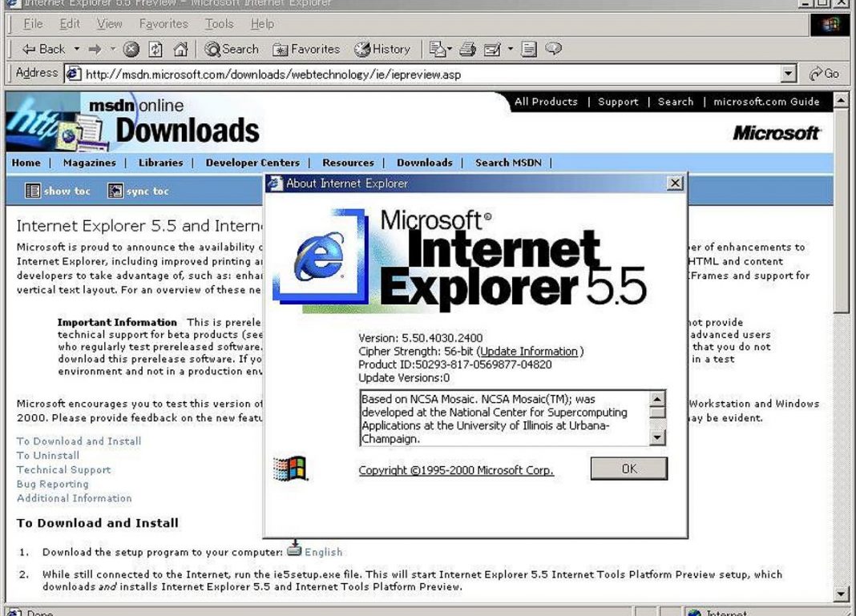Image resolution: width=856 pixels, height=616 pixels.
Task: Go to the home page via the Home icon
Action: [180, 50]
